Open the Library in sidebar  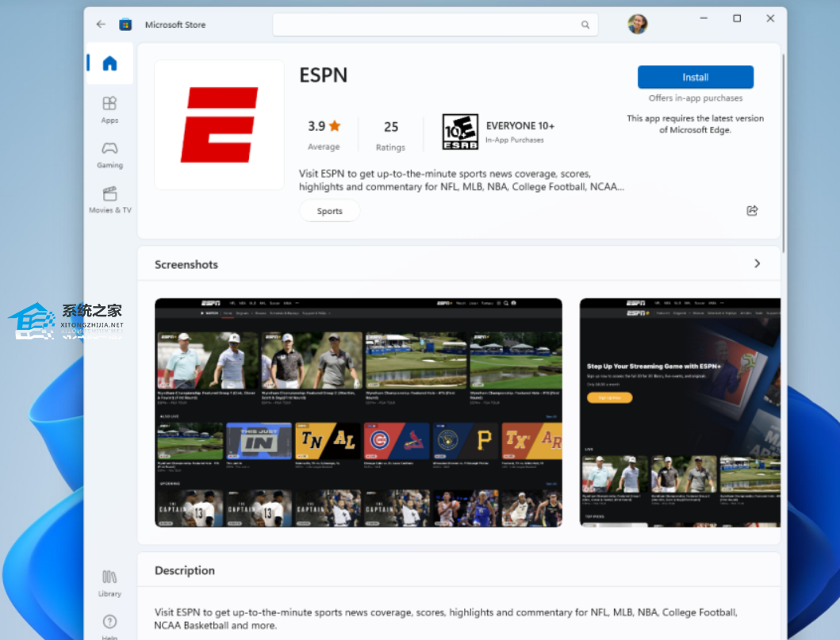pyautogui.click(x=109, y=584)
